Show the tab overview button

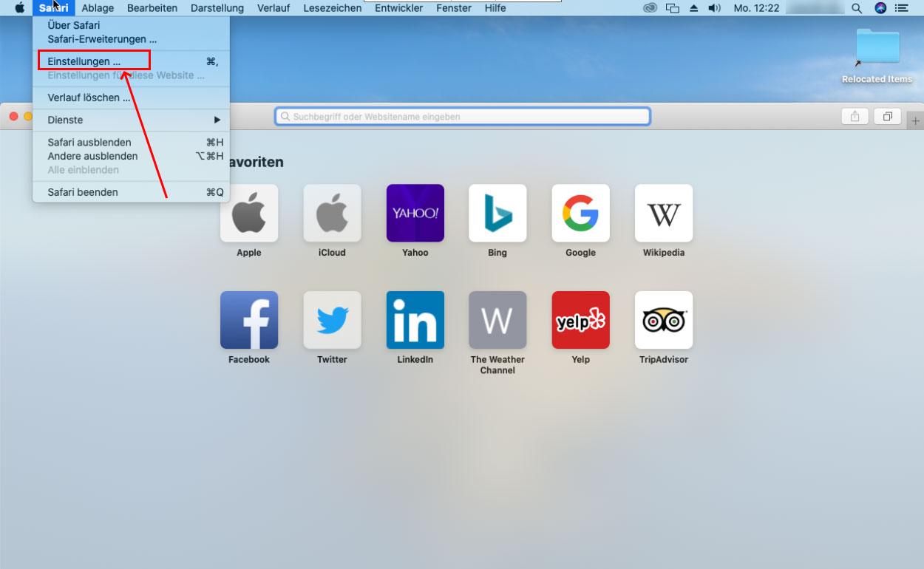pyautogui.click(x=887, y=117)
